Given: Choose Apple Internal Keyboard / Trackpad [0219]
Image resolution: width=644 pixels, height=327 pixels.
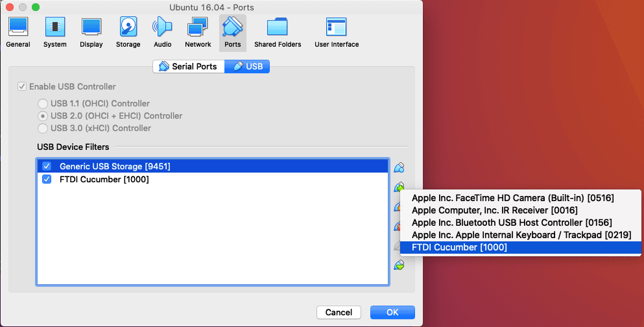Looking at the screenshot, I should tap(520, 235).
